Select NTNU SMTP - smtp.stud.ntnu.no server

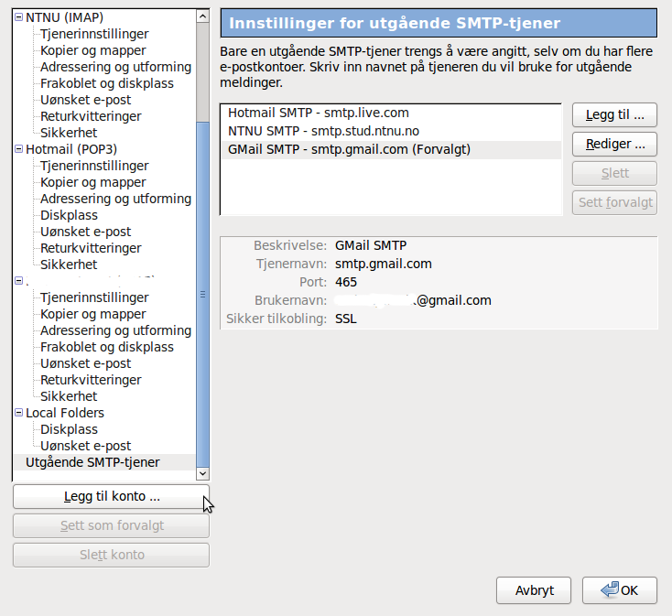pos(391,131)
